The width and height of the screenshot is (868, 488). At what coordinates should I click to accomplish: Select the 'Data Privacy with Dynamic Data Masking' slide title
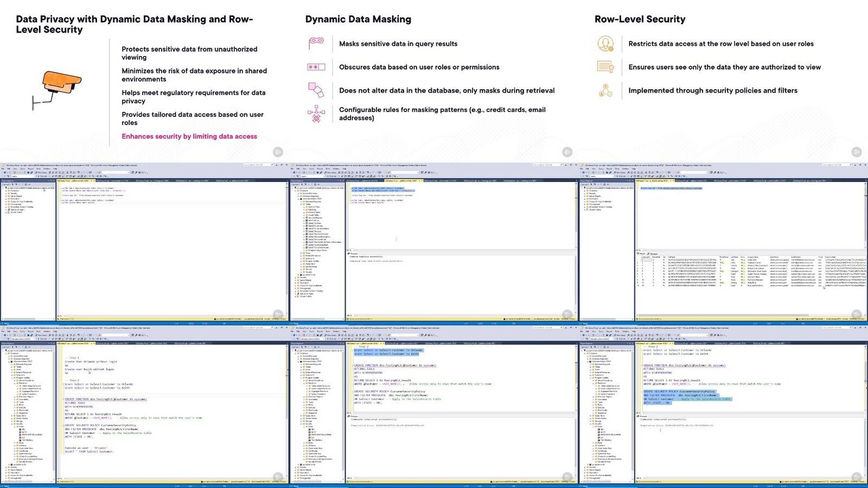coord(135,24)
